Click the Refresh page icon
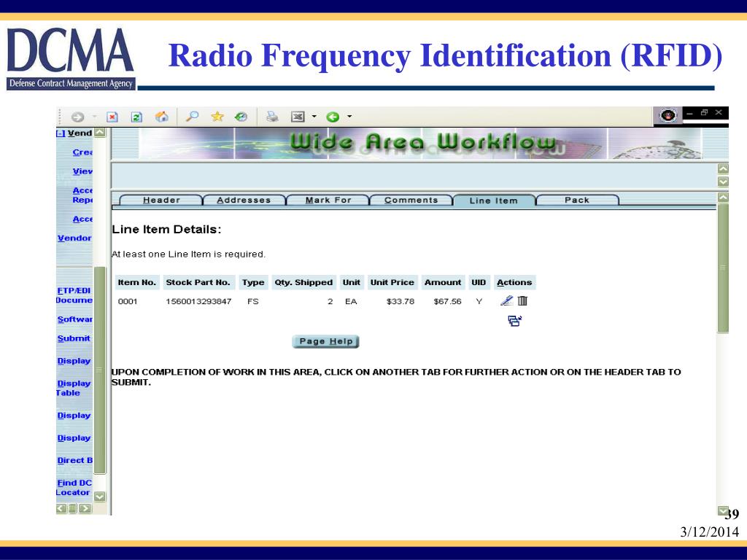This screenshot has width=747, height=560. point(136,117)
